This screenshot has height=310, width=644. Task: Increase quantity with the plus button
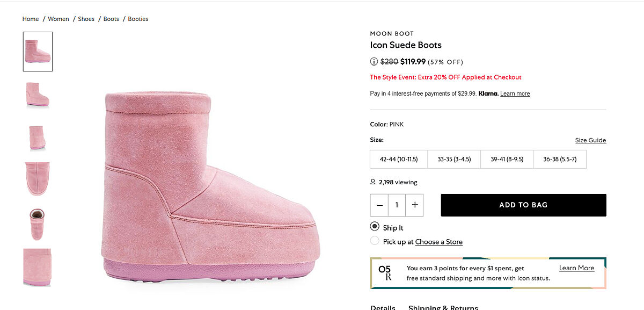[x=414, y=205]
